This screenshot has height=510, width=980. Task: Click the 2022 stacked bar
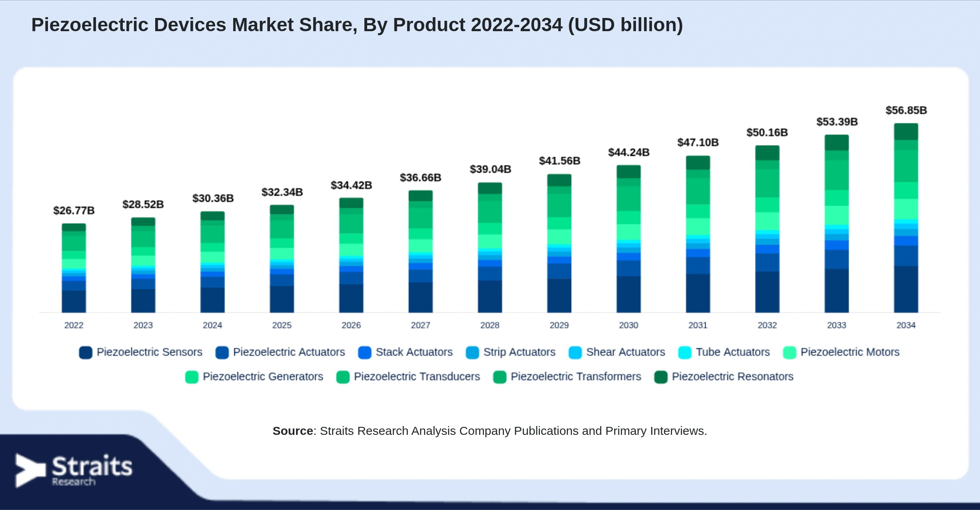[x=74, y=268]
